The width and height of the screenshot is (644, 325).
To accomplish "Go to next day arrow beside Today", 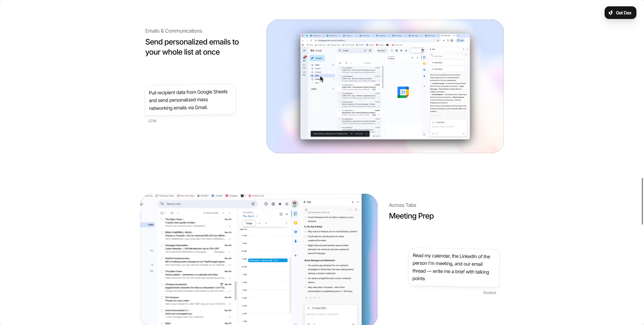I will (x=266, y=223).
